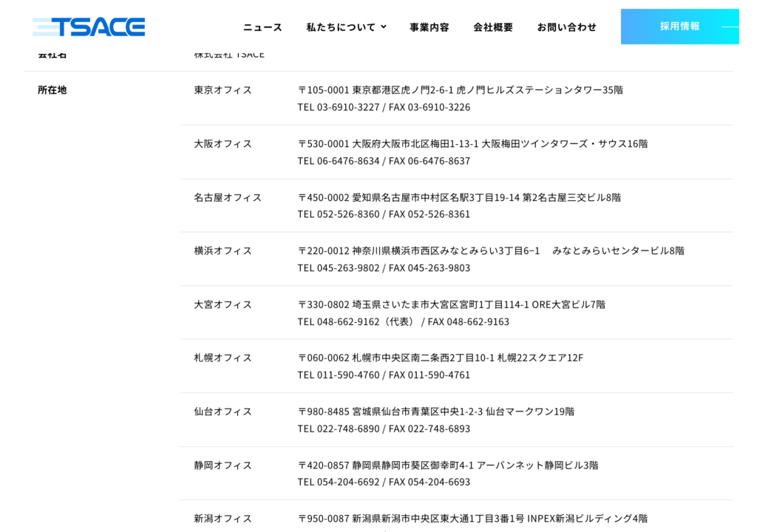Viewport: 757px width, 532px height.
Task: Navigate to お問い合わせ
Action: [567, 27]
